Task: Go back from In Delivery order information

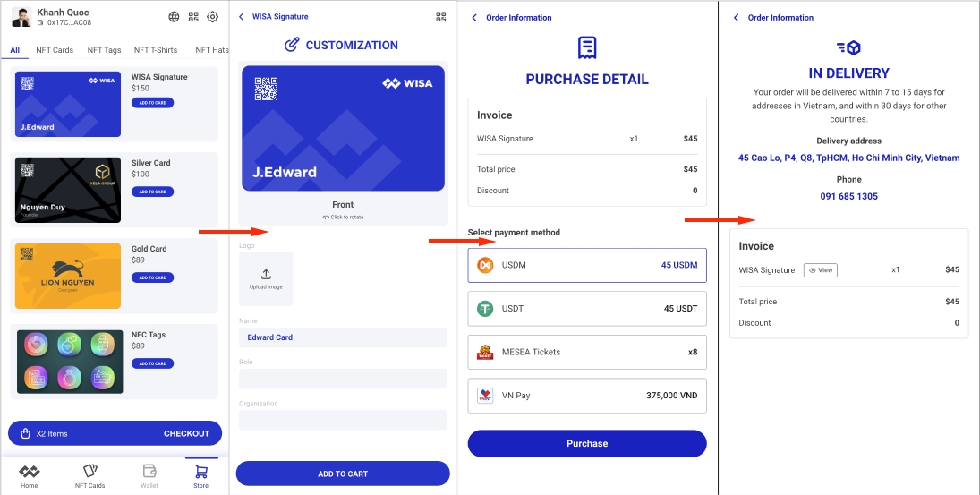Action: pyautogui.click(x=737, y=18)
